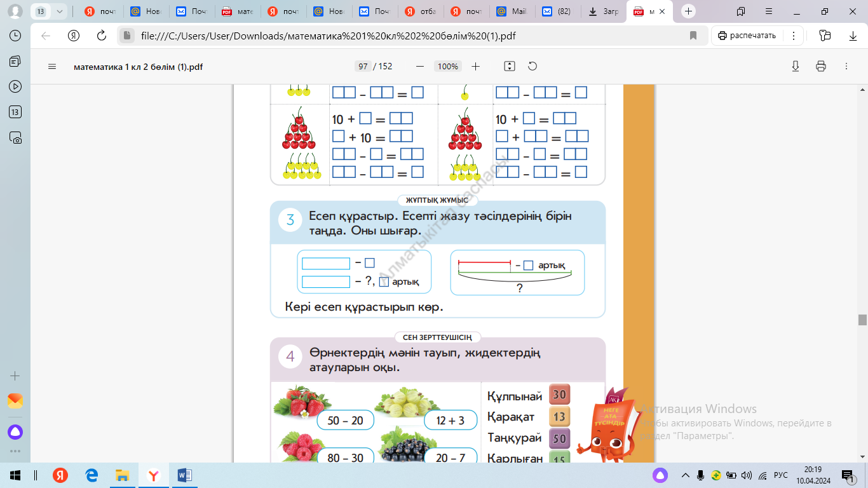Switch to the tab labeled отба
Viewport: 868px width, 488px height.
[x=421, y=11]
